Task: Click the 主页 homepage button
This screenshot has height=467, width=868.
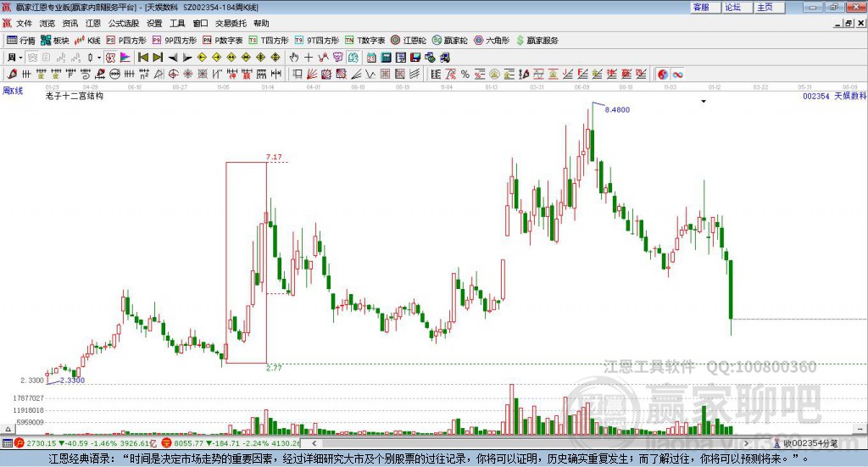Action: tap(769, 7)
